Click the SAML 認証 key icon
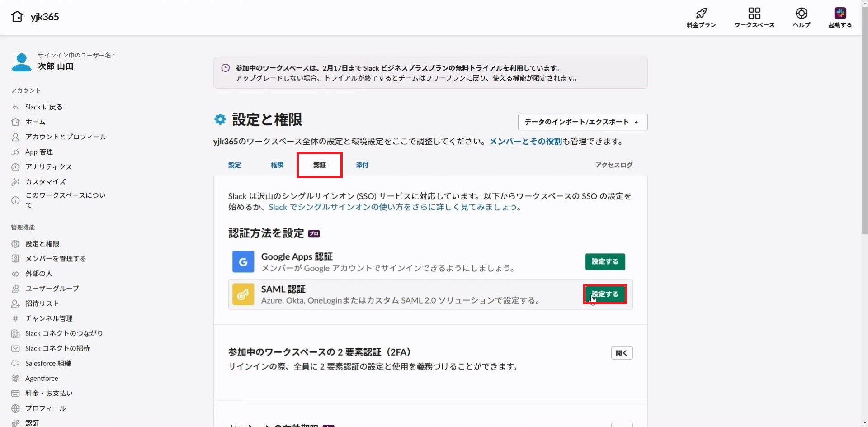This screenshot has width=868, height=427. [x=243, y=294]
